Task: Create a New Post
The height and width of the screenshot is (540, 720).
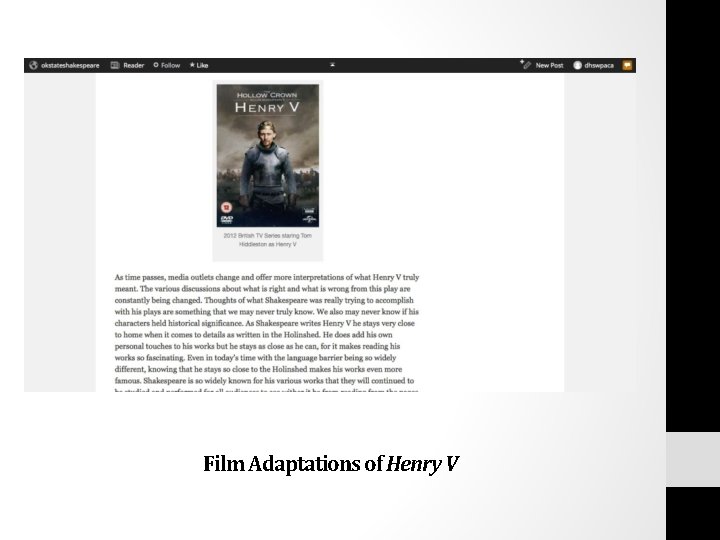Action: click(549, 65)
